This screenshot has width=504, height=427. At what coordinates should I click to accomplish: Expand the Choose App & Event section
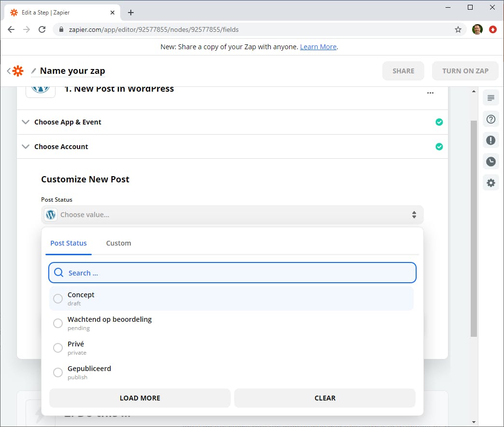(68, 122)
